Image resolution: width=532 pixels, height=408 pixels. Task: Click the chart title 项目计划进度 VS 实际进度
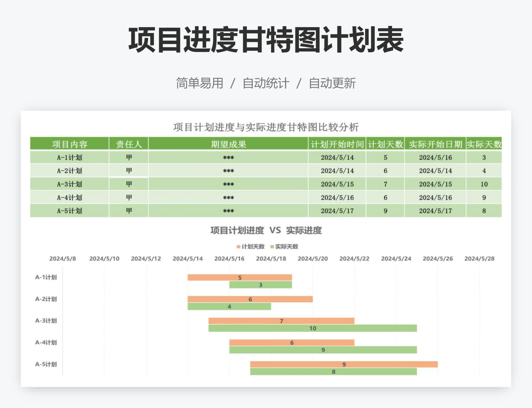pos(267,230)
